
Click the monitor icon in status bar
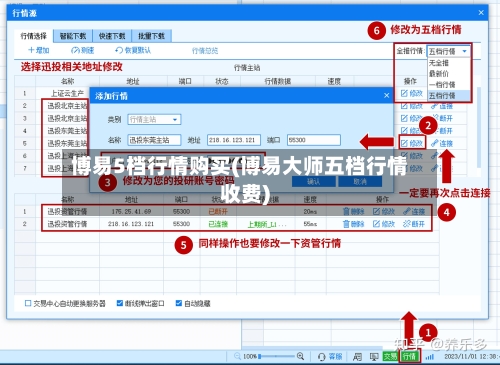[x=374, y=357]
